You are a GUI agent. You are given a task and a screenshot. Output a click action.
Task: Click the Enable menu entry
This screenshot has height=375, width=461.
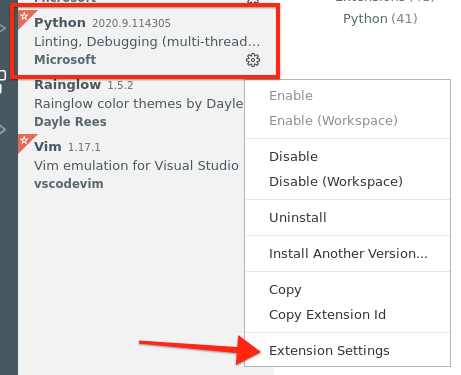pyautogui.click(x=291, y=96)
